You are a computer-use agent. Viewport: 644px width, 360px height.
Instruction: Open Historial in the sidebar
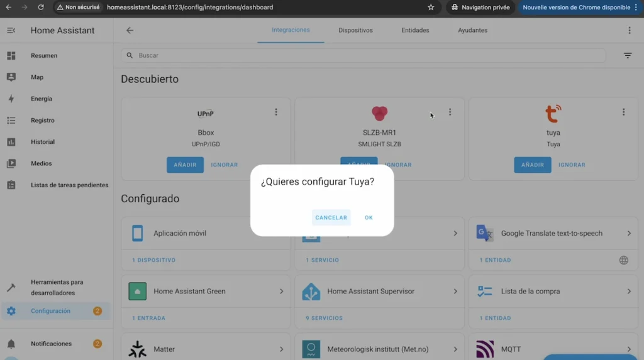coord(43,141)
